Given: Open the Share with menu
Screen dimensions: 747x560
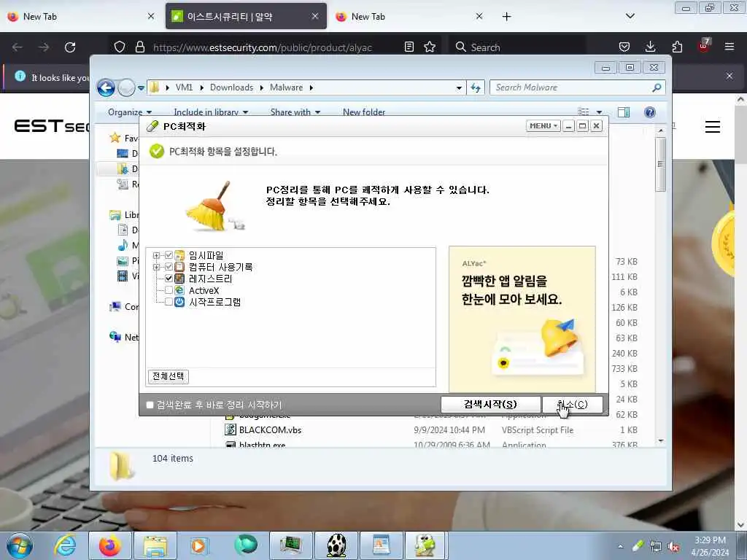Looking at the screenshot, I should [x=295, y=112].
